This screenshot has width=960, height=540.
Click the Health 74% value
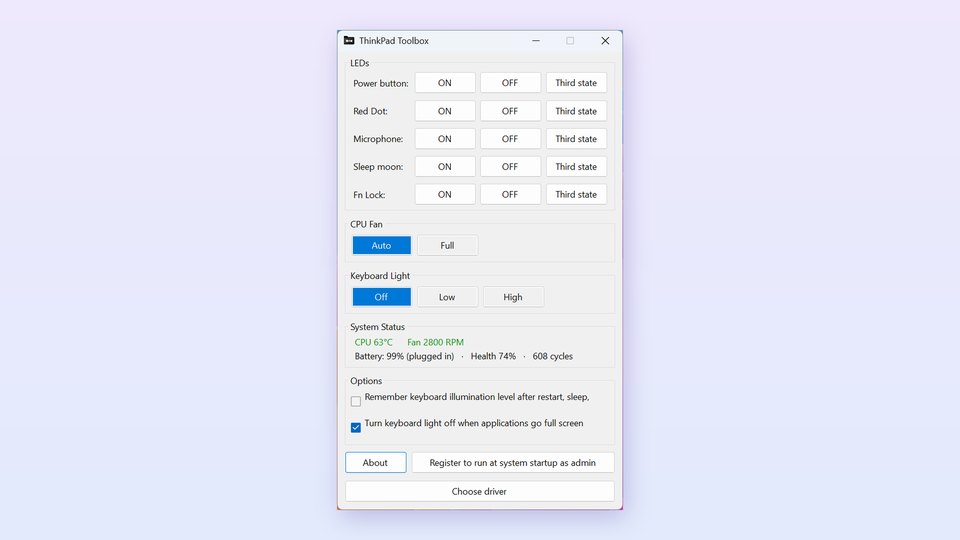[493, 356]
